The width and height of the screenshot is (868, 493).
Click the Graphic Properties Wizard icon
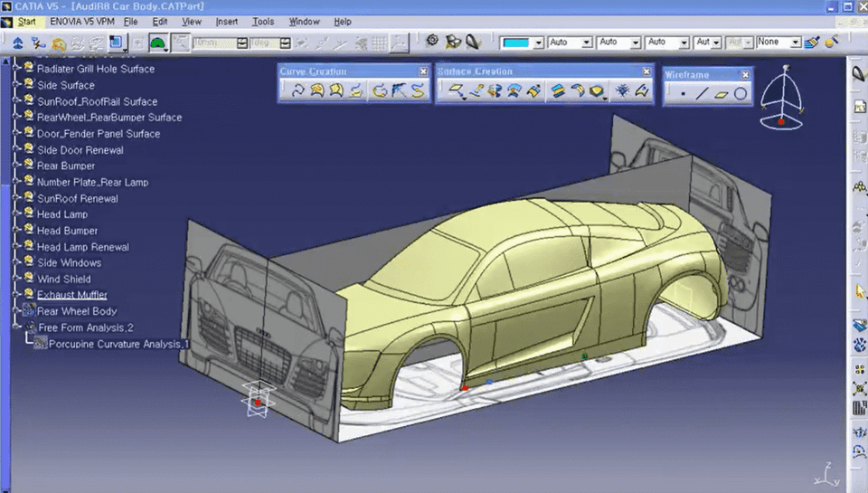point(832,43)
